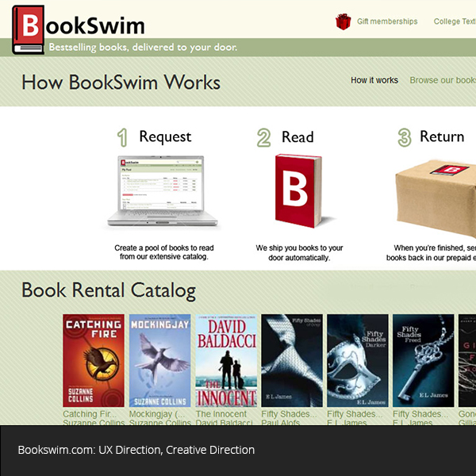
Task: Click the BookSwim red book logo
Action: click(29, 29)
